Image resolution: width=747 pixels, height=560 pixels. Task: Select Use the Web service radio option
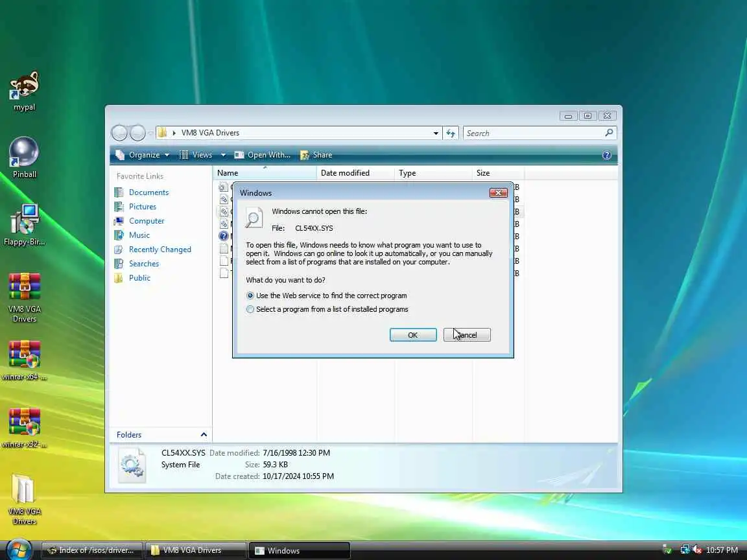250,296
